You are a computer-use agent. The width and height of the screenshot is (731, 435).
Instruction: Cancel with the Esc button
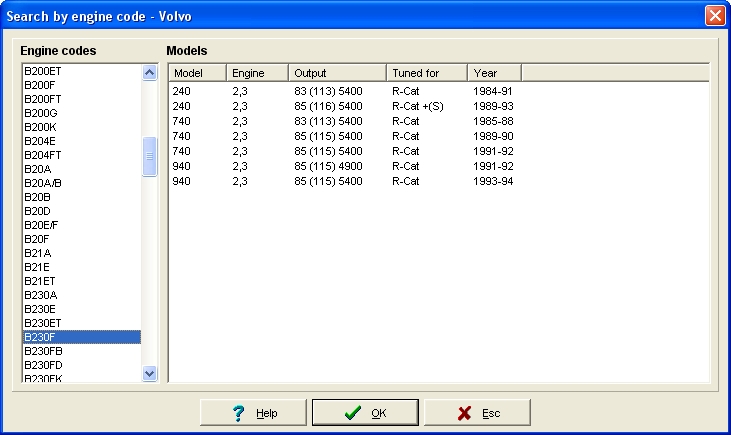coord(477,413)
